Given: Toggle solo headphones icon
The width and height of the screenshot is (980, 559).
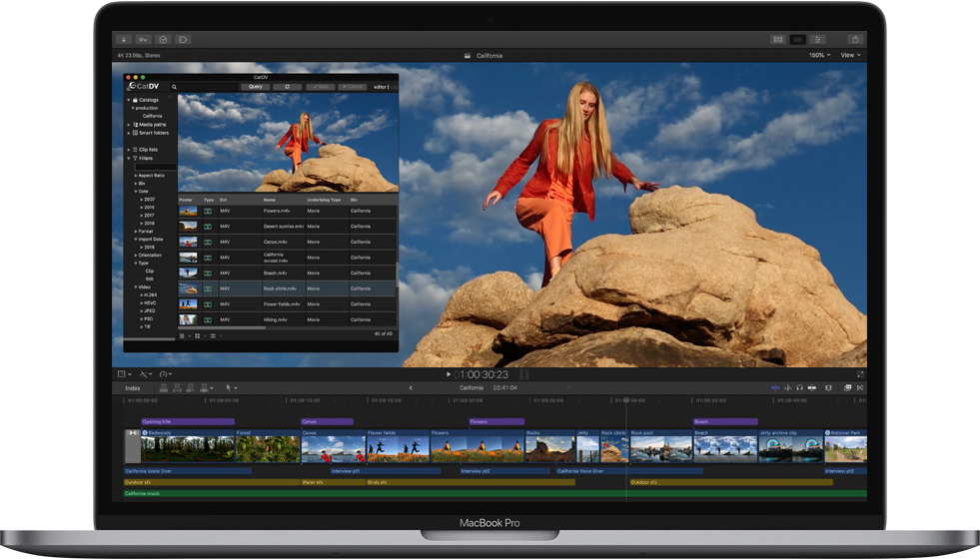Looking at the screenshot, I should tap(799, 388).
